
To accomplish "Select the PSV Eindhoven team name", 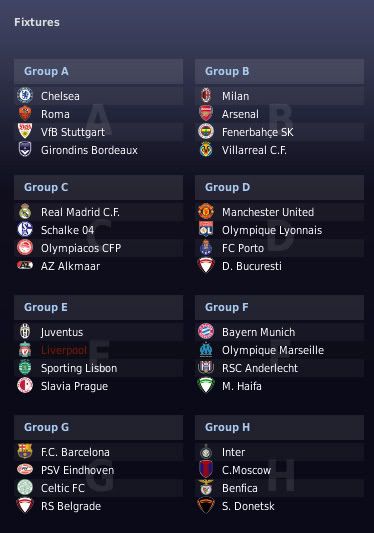I will tap(78, 470).
